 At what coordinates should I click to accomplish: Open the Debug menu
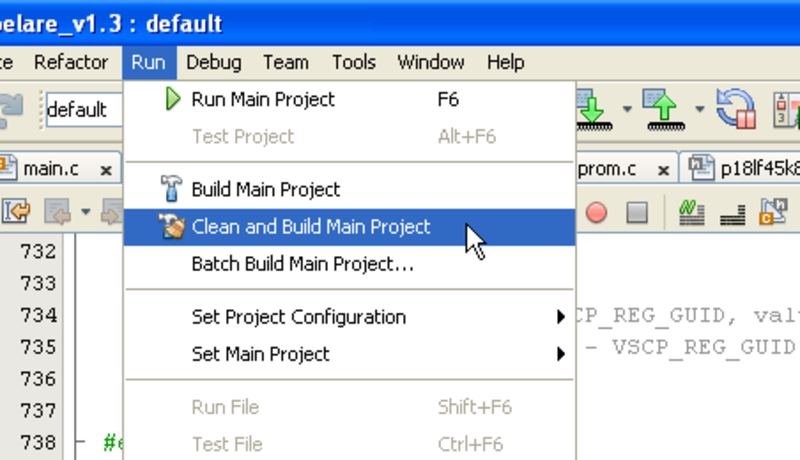(213, 62)
